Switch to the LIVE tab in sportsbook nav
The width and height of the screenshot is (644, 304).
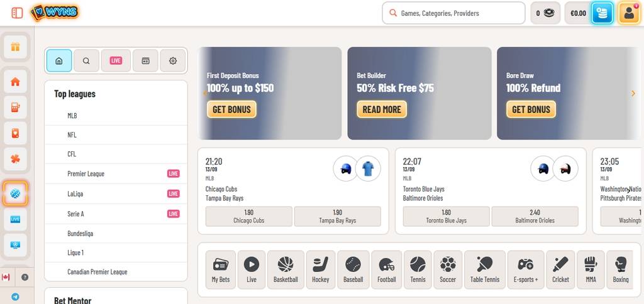[116, 61]
